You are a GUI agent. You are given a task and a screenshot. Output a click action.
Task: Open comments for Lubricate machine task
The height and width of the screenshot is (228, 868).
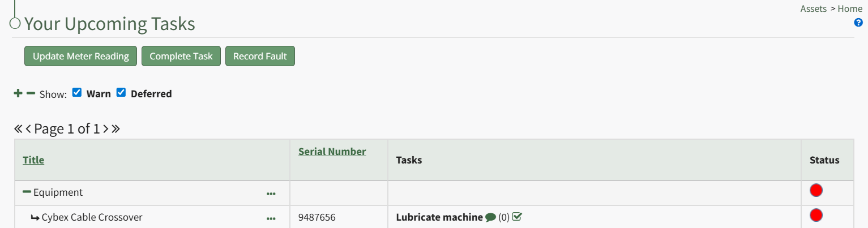point(490,217)
